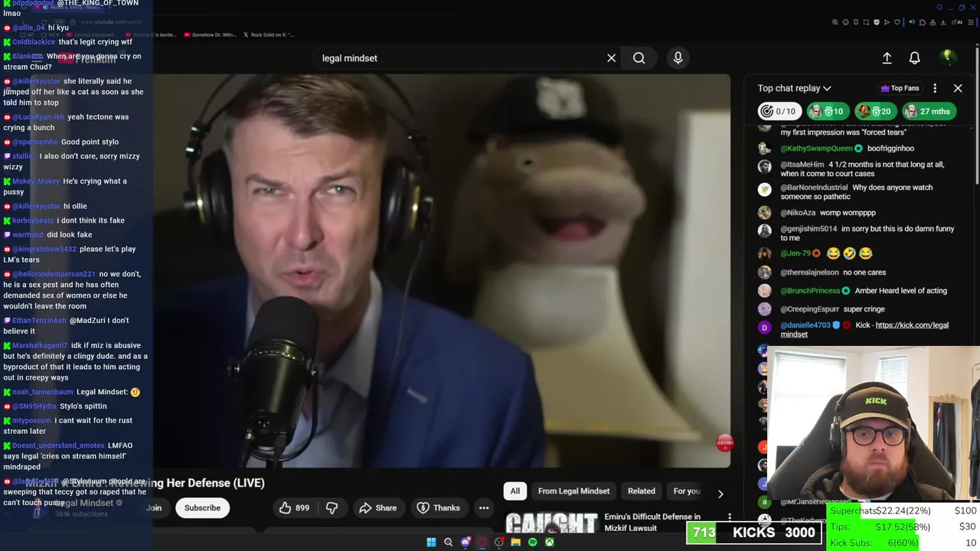980x551 pixels.
Task: Open browser easy setup sliders icon
Action: [x=971, y=22]
